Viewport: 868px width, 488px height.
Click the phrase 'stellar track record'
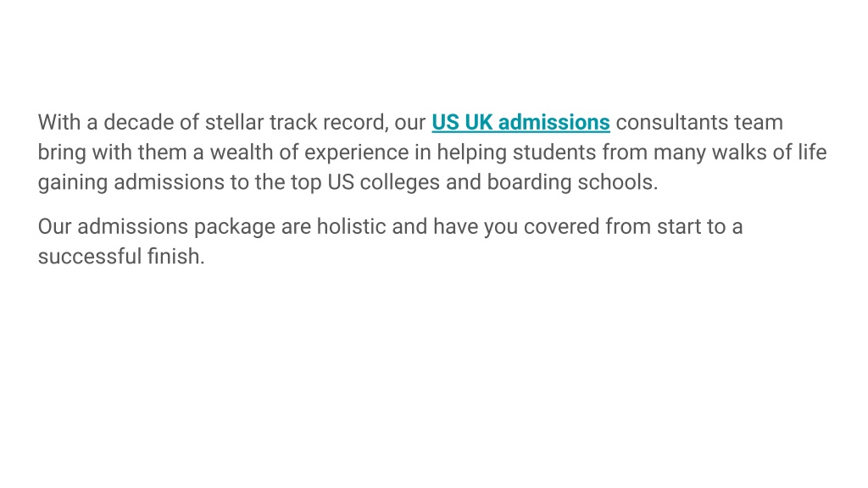(x=296, y=122)
